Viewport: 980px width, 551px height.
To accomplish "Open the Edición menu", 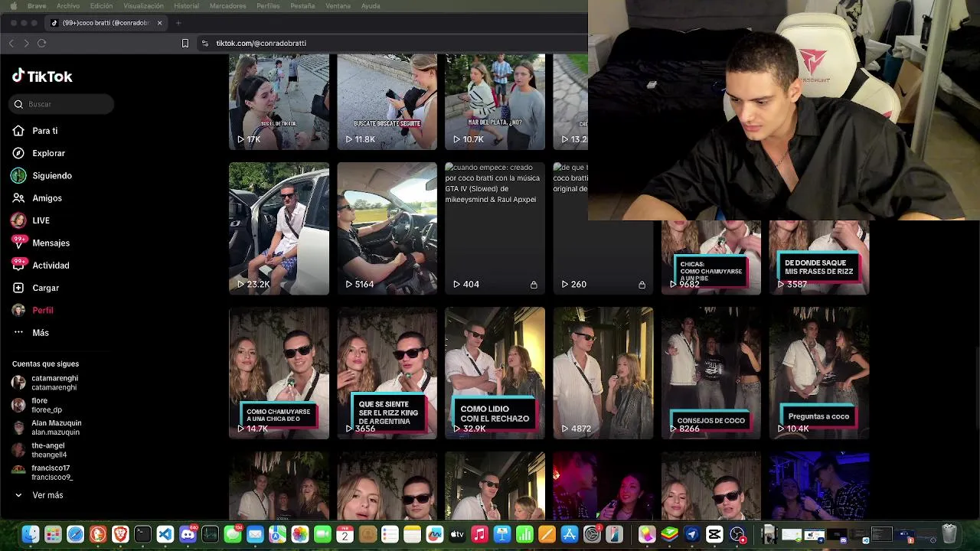I will tap(101, 5).
